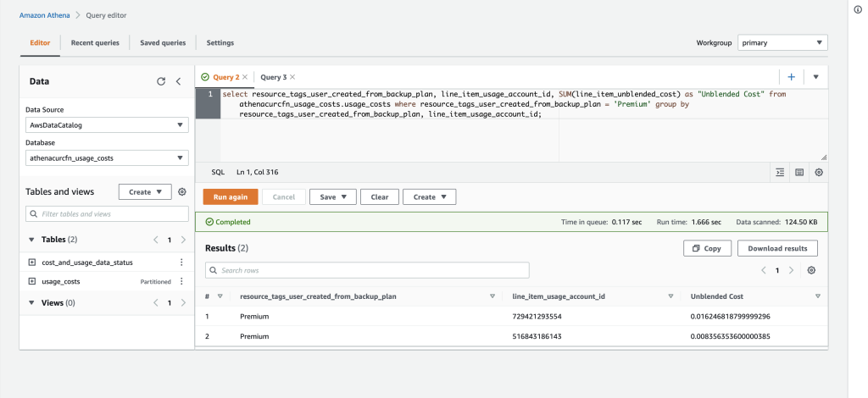Open actions menu for usage_costs table
This screenshot has width=868, height=398.
181,281
